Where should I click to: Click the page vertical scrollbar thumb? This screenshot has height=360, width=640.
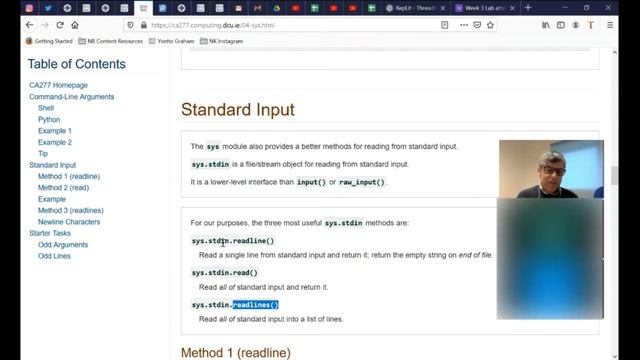(614, 176)
